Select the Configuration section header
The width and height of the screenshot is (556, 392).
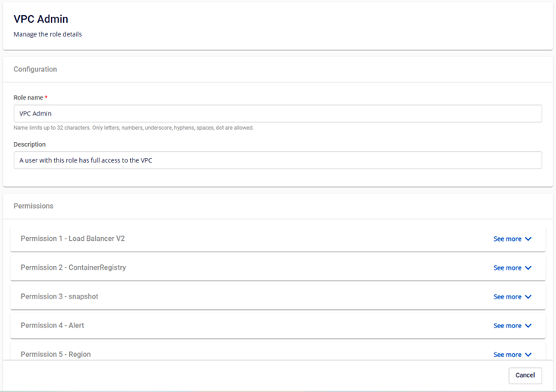coord(35,69)
